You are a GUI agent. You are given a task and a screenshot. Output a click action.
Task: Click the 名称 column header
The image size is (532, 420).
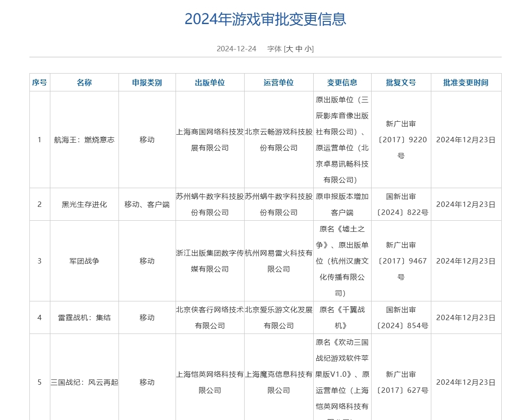tap(85, 82)
